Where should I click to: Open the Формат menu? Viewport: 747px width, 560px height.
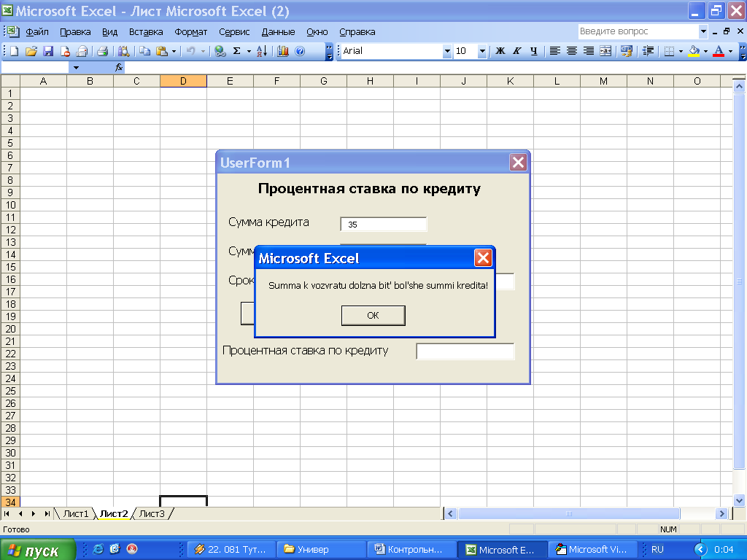(190, 32)
